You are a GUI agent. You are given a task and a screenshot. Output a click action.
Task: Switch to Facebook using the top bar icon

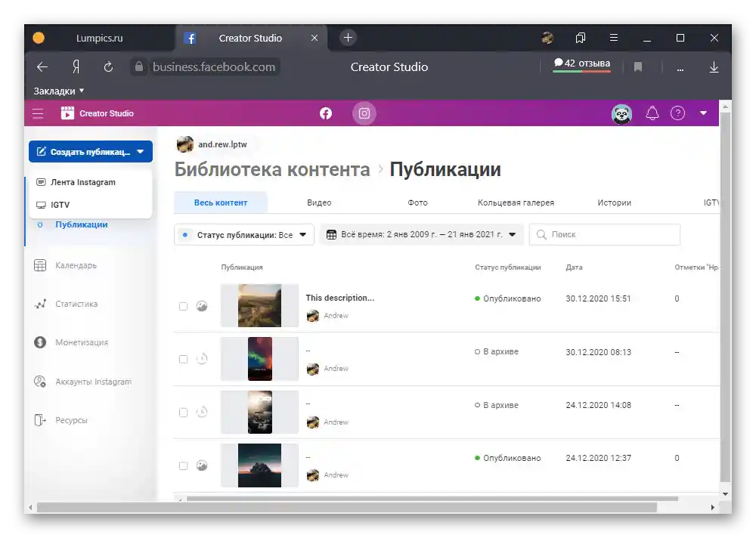pos(325,113)
